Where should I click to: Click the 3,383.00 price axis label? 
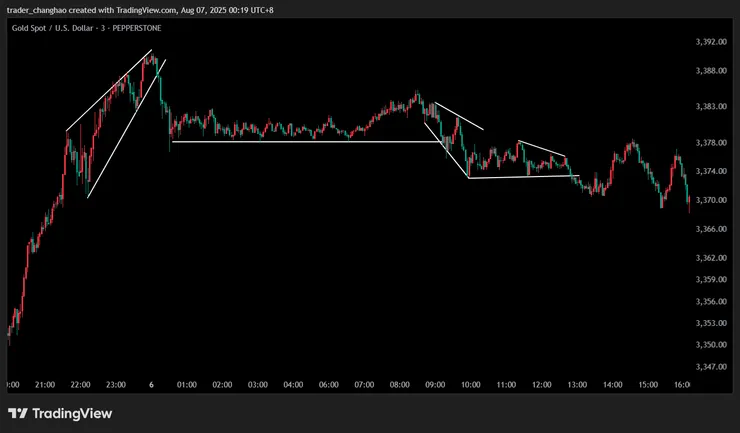click(x=711, y=107)
